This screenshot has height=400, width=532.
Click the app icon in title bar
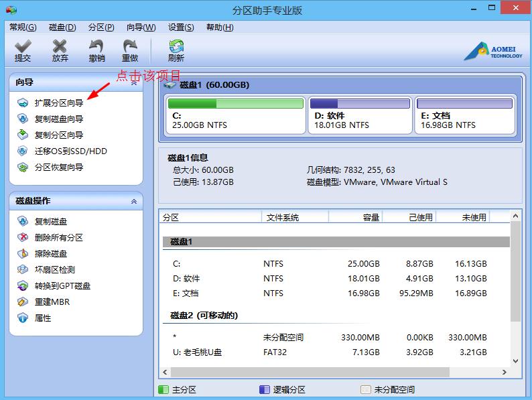click(x=11, y=10)
